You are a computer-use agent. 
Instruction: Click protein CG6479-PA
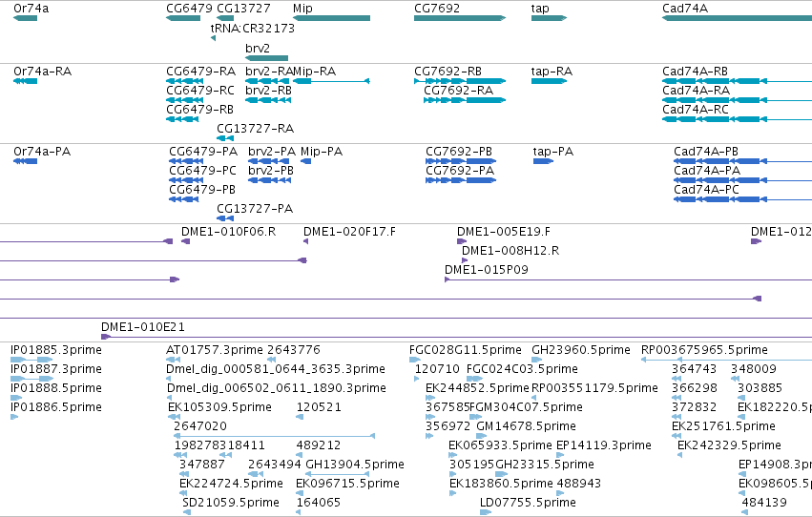[x=186, y=161]
